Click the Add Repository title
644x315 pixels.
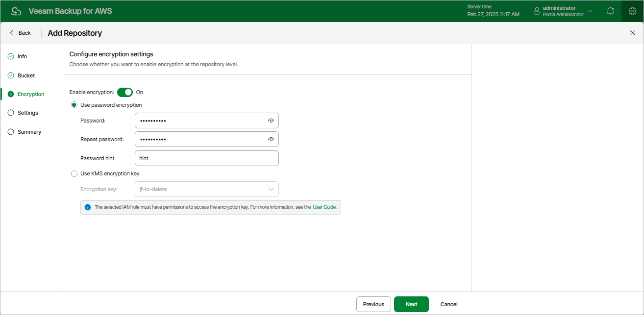pos(75,33)
